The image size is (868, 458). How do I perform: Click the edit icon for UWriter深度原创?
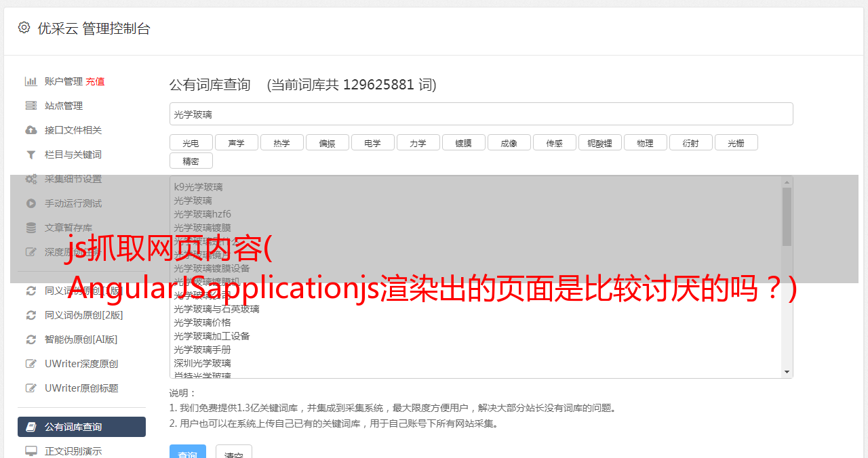(x=31, y=364)
